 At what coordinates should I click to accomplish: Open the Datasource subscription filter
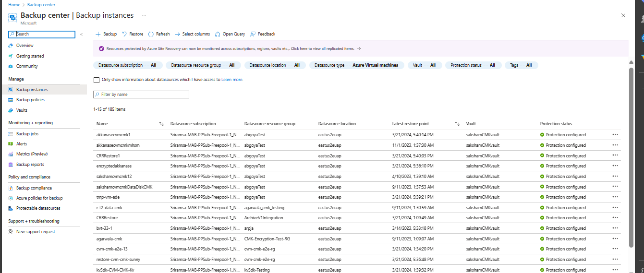127,65
